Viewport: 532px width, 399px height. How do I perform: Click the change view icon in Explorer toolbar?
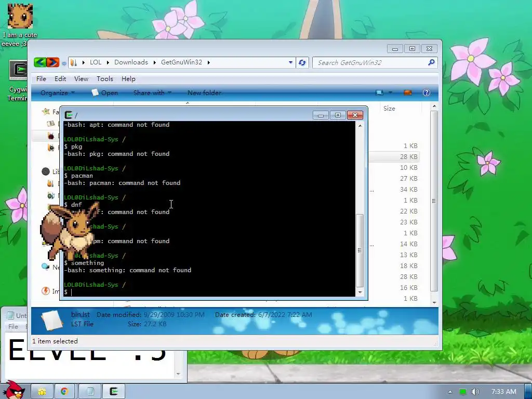coord(379,92)
